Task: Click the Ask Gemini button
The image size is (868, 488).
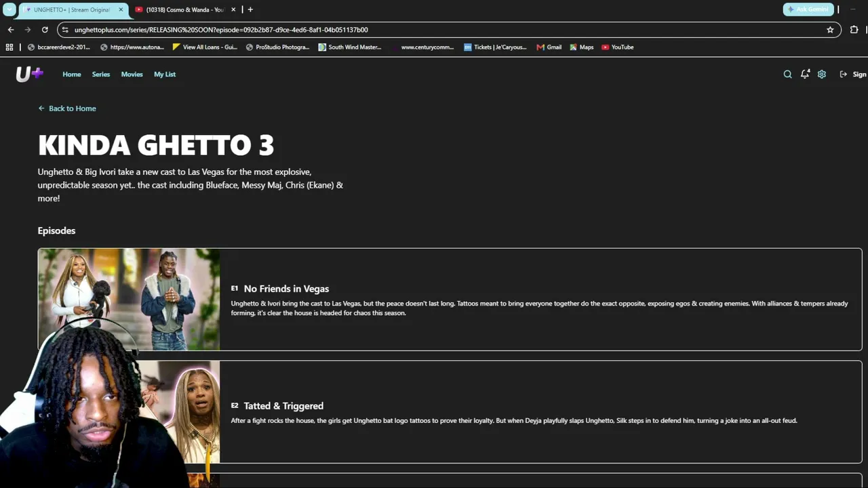Action: (x=808, y=9)
